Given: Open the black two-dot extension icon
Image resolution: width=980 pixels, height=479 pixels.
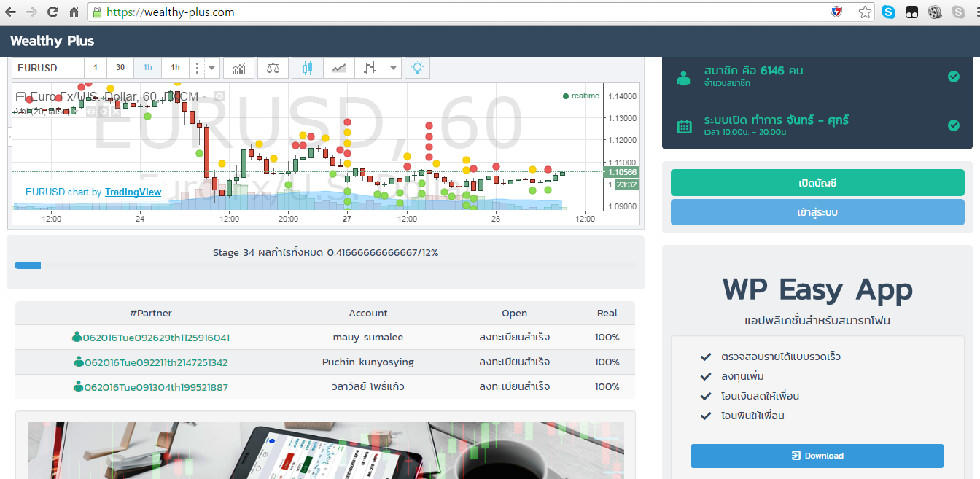Looking at the screenshot, I should click(911, 12).
